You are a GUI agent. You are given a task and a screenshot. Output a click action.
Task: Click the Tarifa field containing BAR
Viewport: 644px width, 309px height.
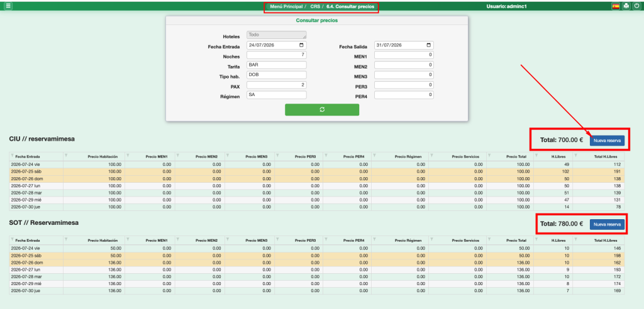pos(277,65)
